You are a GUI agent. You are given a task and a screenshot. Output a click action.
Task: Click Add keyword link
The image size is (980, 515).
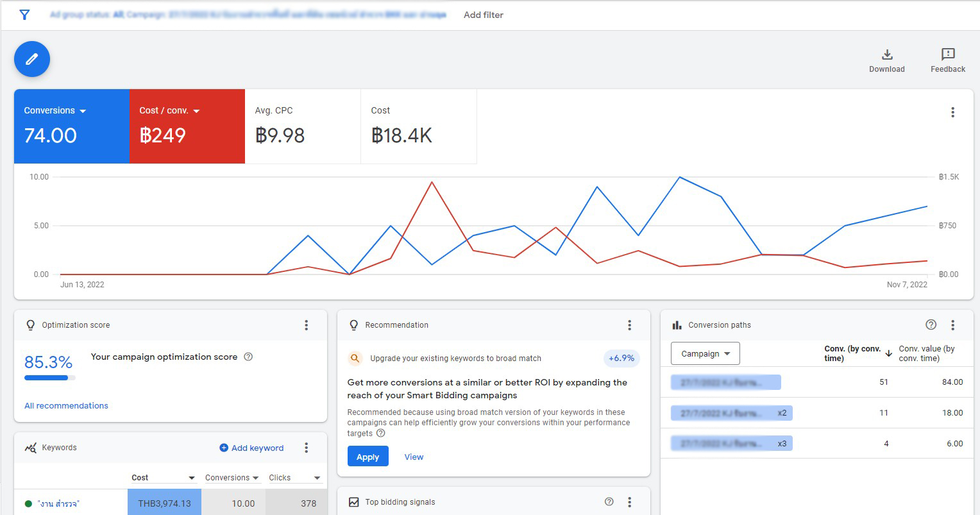251,448
